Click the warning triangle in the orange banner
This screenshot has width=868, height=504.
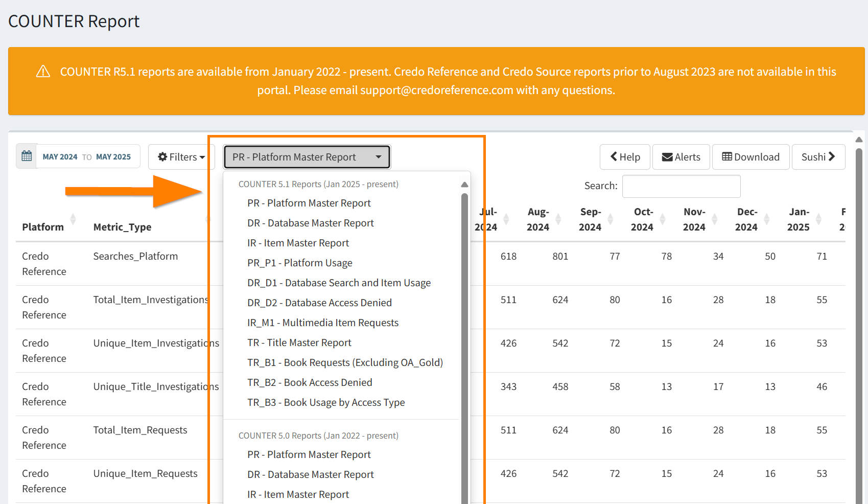[x=43, y=72]
